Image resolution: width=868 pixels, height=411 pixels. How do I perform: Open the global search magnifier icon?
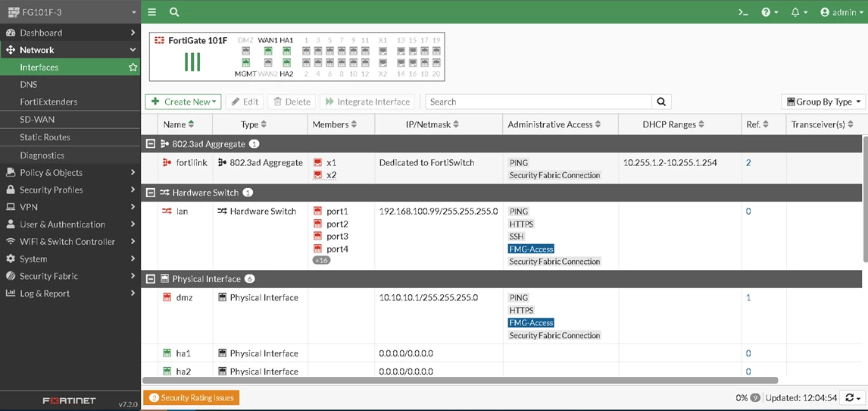point(173,12)
